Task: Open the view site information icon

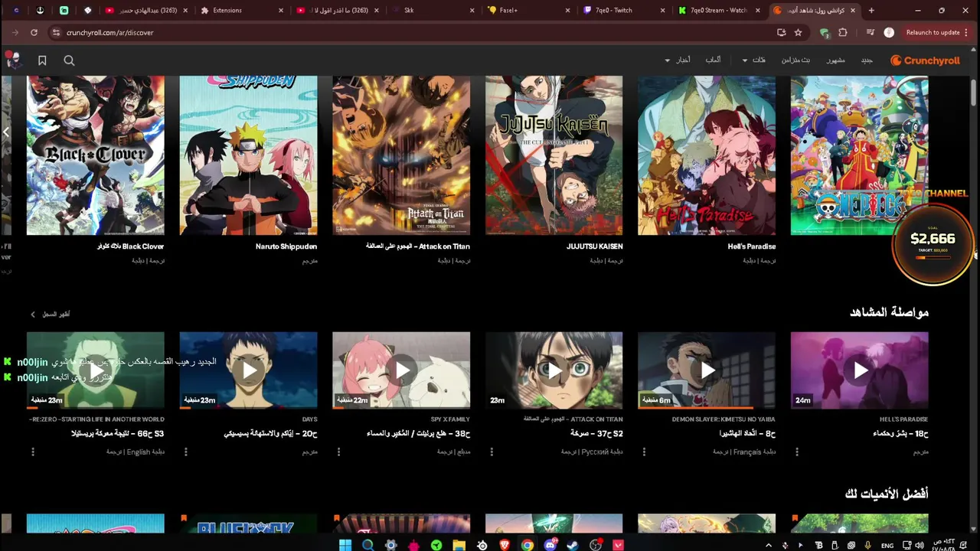Action: click(55, 32)
